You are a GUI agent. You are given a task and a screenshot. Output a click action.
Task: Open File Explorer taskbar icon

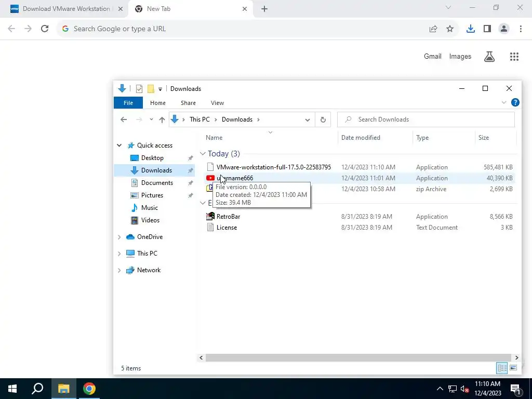coord(63,389)
